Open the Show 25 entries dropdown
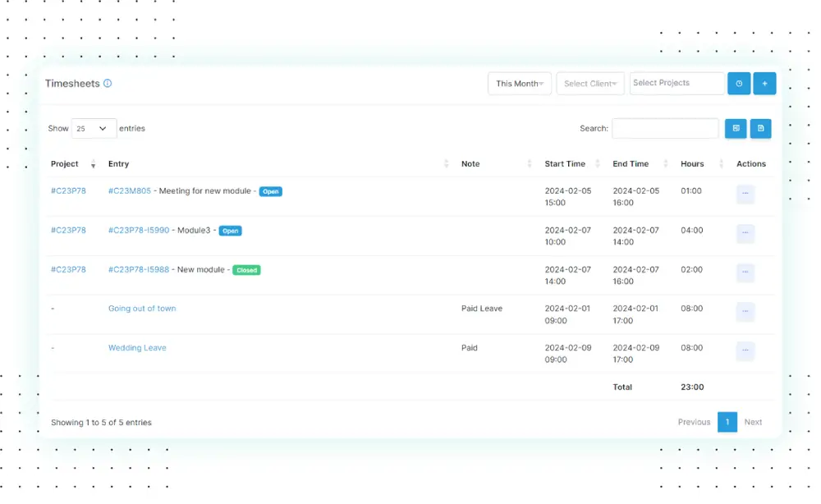821x504 pixels. 94,128
